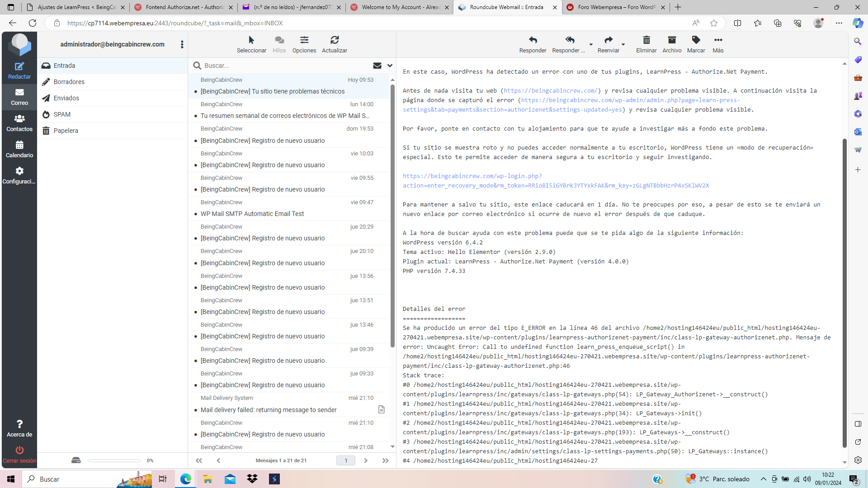Click the Reenviar forward icon
Screen dimensions: 868x488
coord(609,40)
